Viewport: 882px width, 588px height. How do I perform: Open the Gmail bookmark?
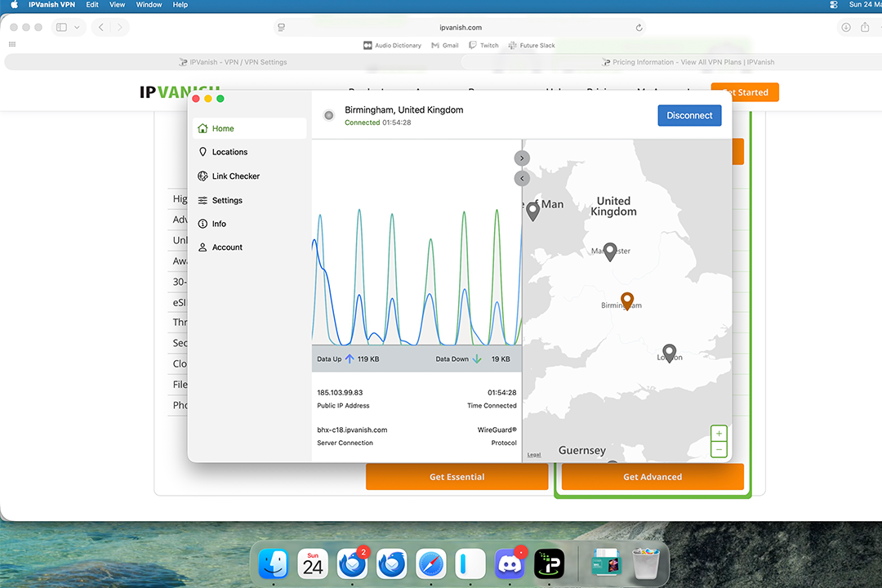445,46
